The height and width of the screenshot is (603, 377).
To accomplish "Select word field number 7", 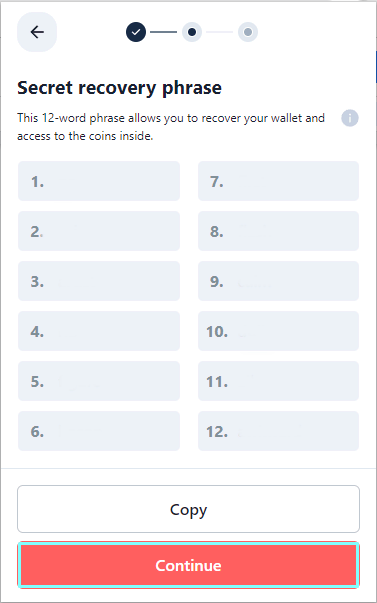I will click(x=279, y=181).
